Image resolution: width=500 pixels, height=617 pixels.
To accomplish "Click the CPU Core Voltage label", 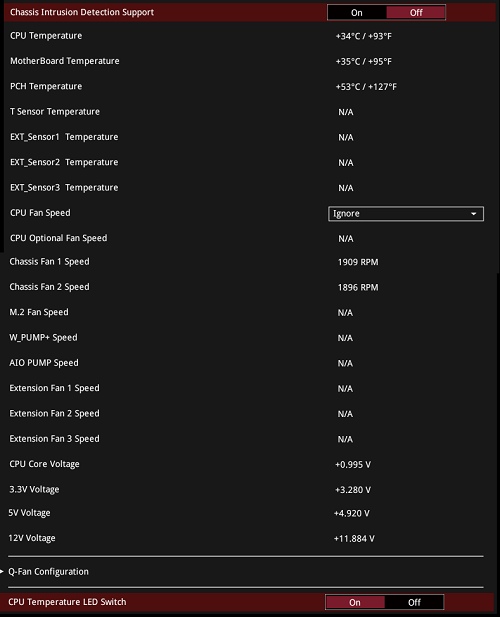I will coord(44,464).
